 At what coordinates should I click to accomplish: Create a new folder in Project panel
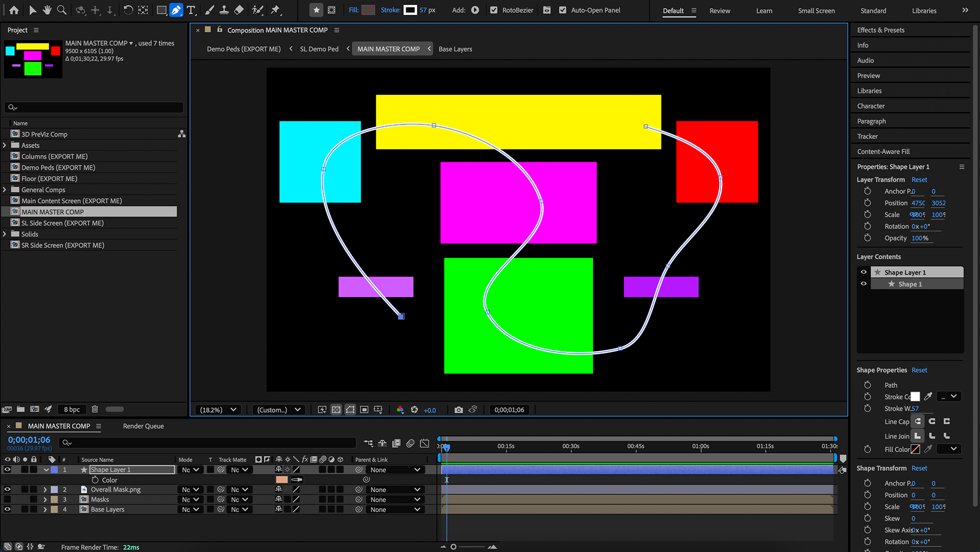coord(20,409)
